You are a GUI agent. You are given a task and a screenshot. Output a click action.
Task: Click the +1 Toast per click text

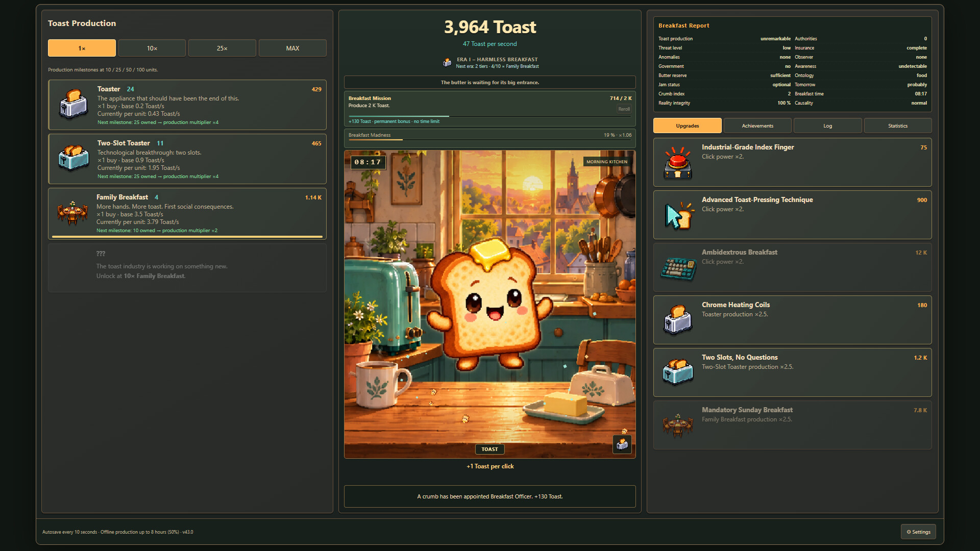(x=489, y=466)
